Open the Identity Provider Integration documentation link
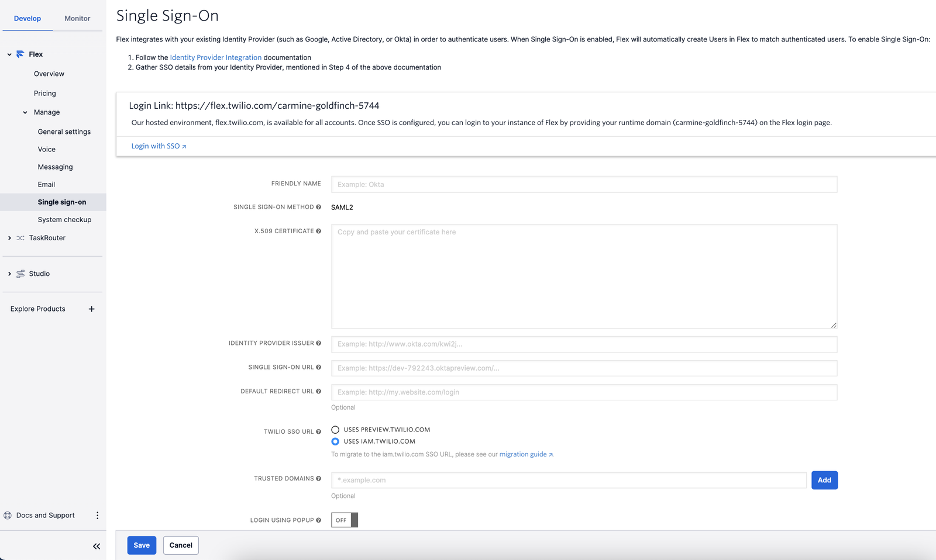 215,57
